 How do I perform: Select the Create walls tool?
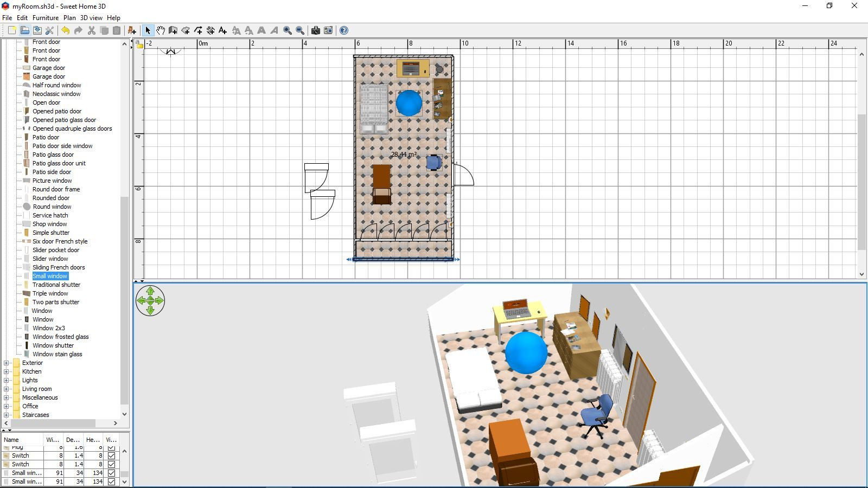coord(173,30)
